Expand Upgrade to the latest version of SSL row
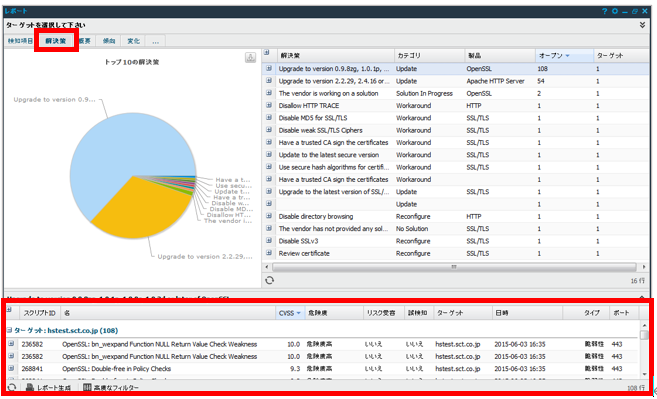 tap(269, 192)
